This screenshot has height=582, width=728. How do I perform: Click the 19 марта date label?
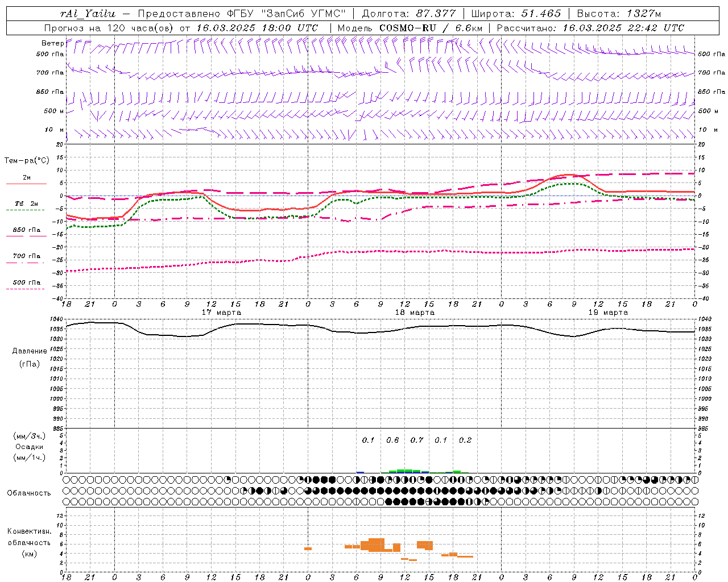tap(608, 312)
